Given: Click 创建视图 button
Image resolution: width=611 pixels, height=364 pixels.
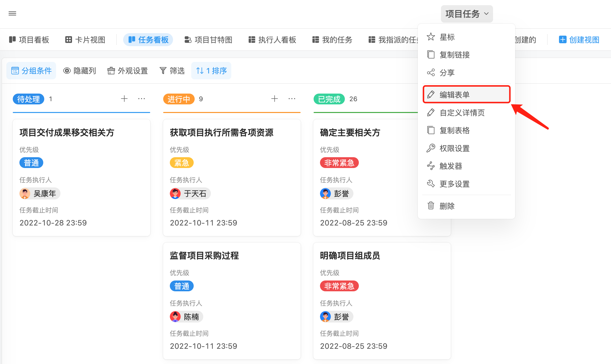Looking at the screenshot, I should [579, 40].
